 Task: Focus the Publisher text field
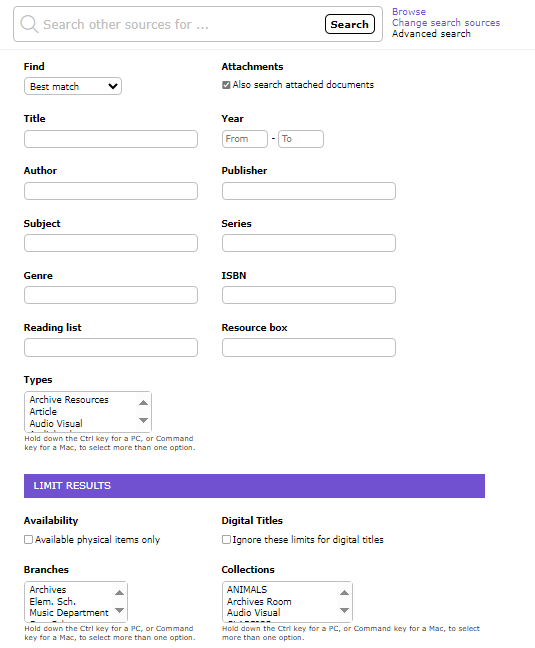[309, 191]
